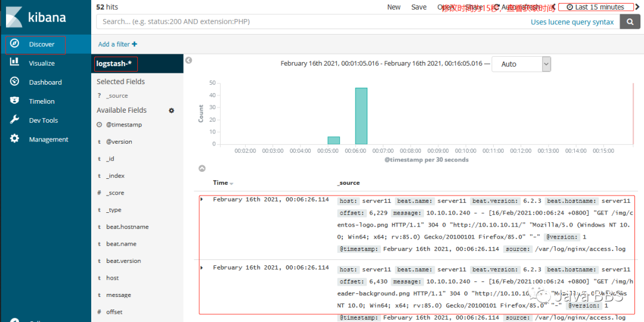Click New in the top menu

394,7
